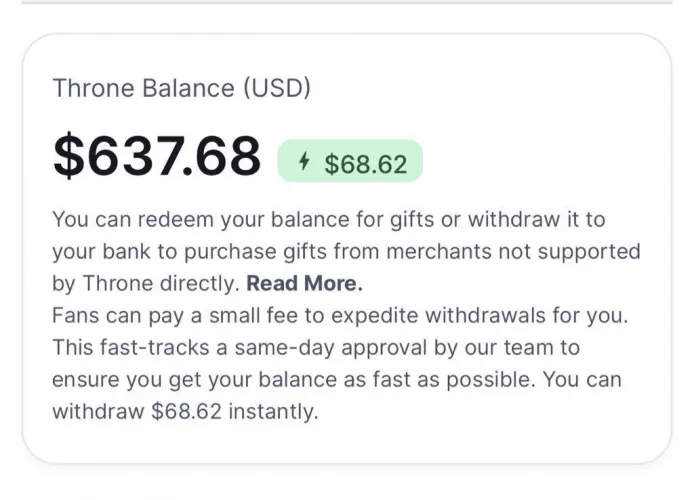Screen dimensions: 694x500
Task: Click the (USD) currency label
Action: coord(276,88)
